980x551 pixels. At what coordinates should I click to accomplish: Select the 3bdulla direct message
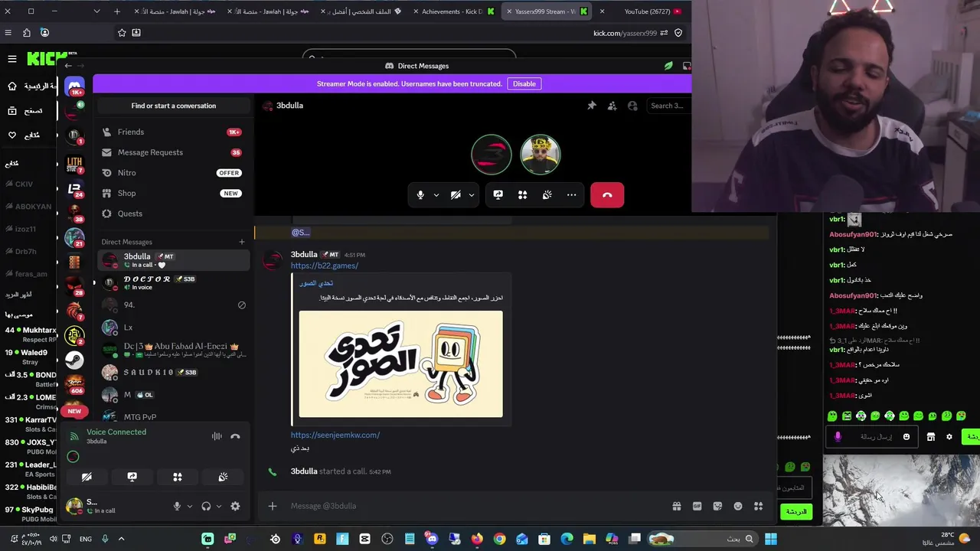pyautogui.click(x=173, y=260)
